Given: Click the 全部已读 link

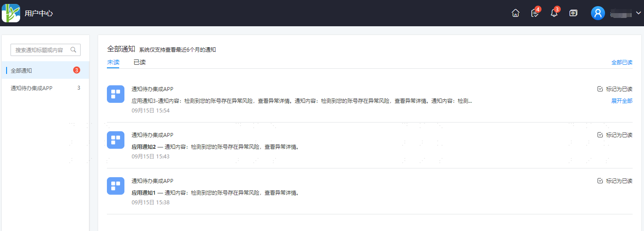Looking at the screenshot, I should click(x=622, y=63).
